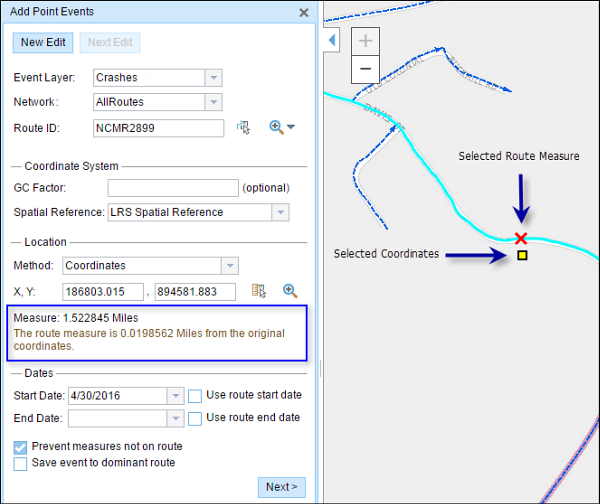Click the New Edit button

tap(45, 43)
